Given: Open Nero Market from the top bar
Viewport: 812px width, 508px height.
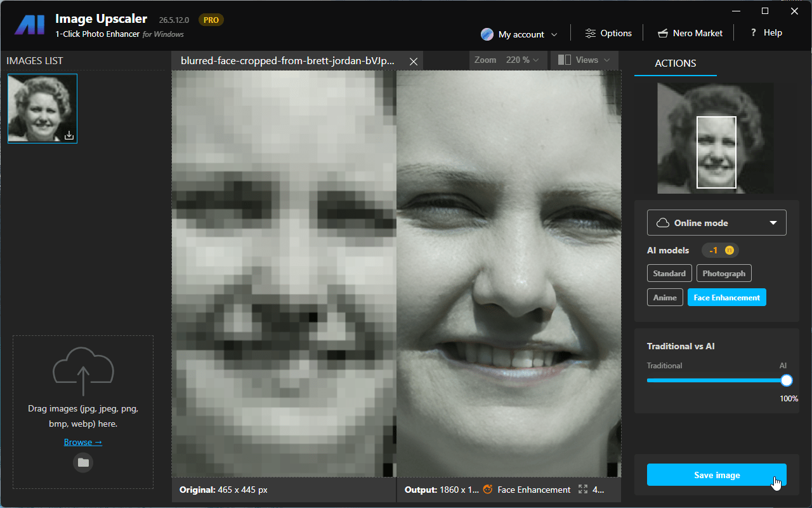Looking at the screenshot, I should tap(690, 33).
